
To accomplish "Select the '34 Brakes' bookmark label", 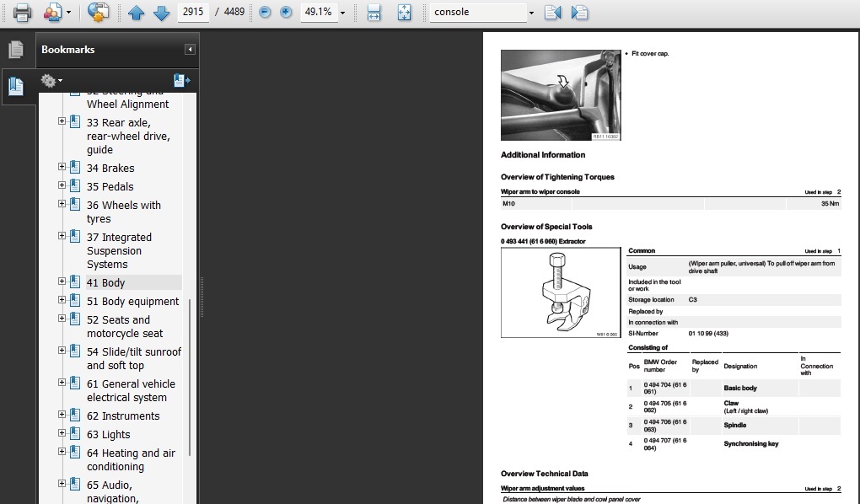I will (110, 169).
